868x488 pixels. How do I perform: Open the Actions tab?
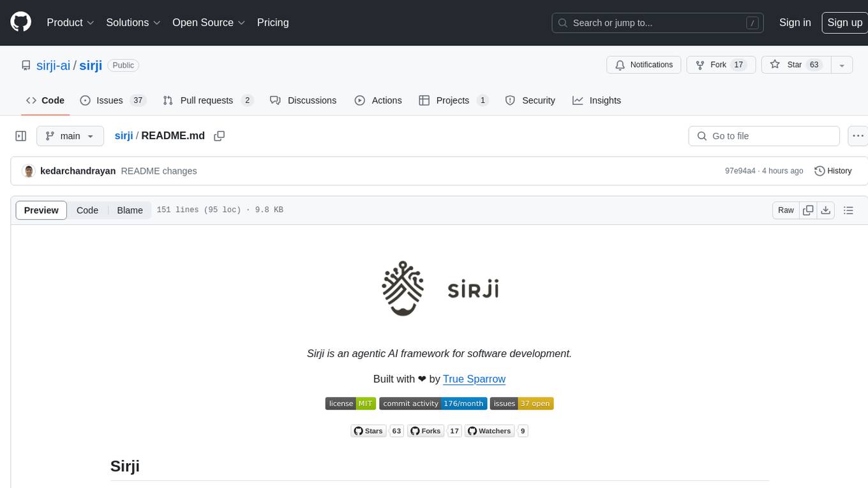point(378,100)
